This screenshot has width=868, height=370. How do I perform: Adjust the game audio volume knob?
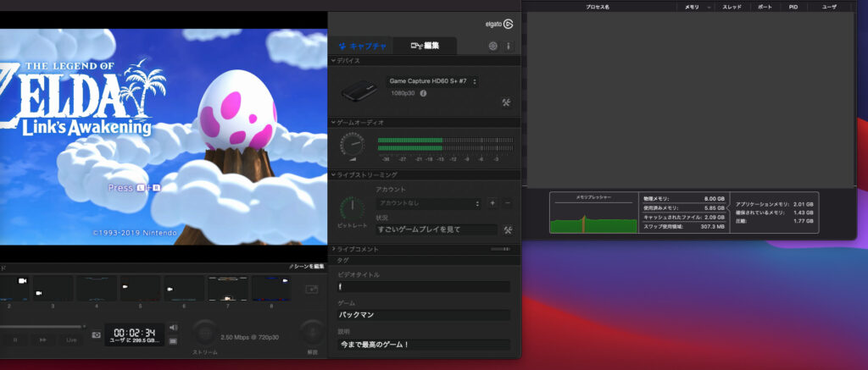pyautogui.click(x=352, y=145)
